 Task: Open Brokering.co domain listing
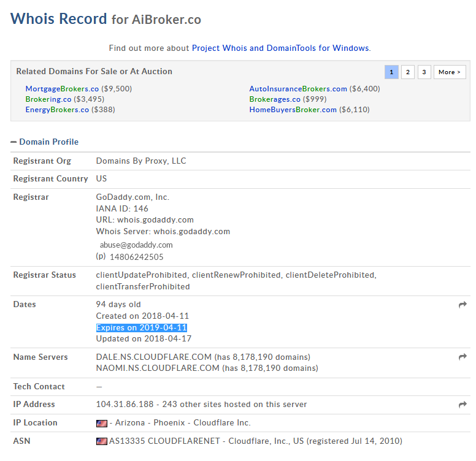point(48,99)
